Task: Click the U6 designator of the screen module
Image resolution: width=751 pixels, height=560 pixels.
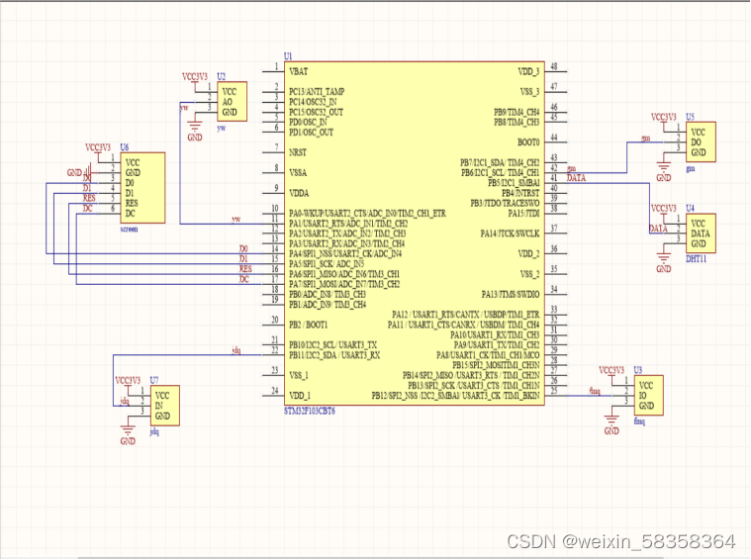Action: (124, 147)
